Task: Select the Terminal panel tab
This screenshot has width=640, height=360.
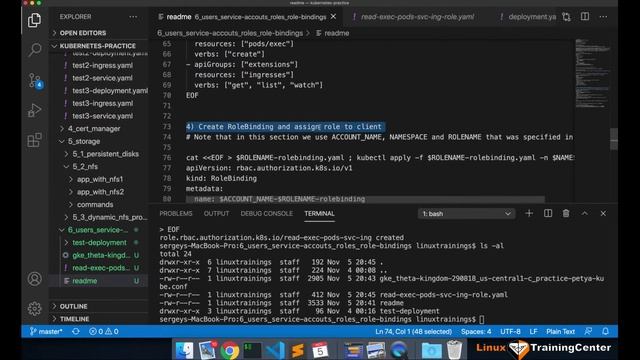Action: (319, 213)
